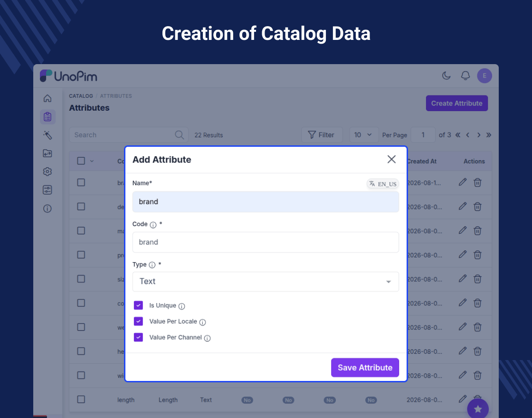This screenshot has width=532, height=418.
Task: Open the catalog clipboard icon in sidebar
Action: (47, 117)
